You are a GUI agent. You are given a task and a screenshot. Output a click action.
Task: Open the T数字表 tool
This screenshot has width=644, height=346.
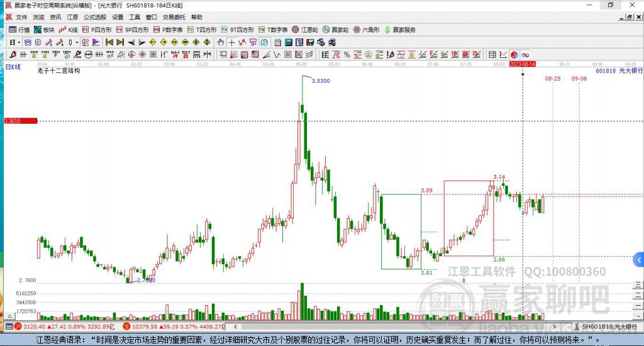coord(273,30)
